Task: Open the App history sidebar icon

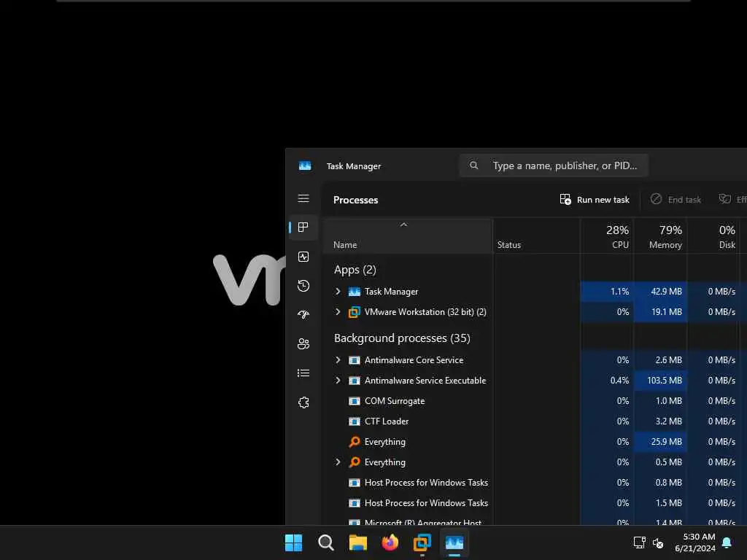Action: (x=303, y=286)
